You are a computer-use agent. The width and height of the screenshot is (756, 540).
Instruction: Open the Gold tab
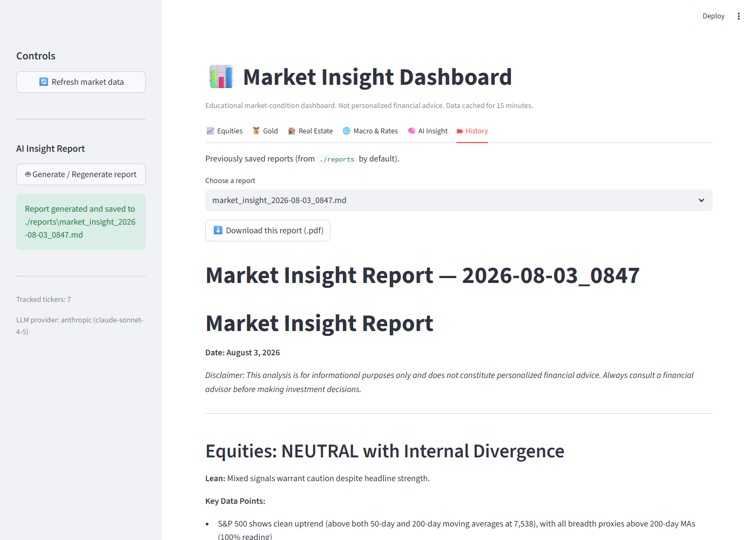[x=265, y=131]
